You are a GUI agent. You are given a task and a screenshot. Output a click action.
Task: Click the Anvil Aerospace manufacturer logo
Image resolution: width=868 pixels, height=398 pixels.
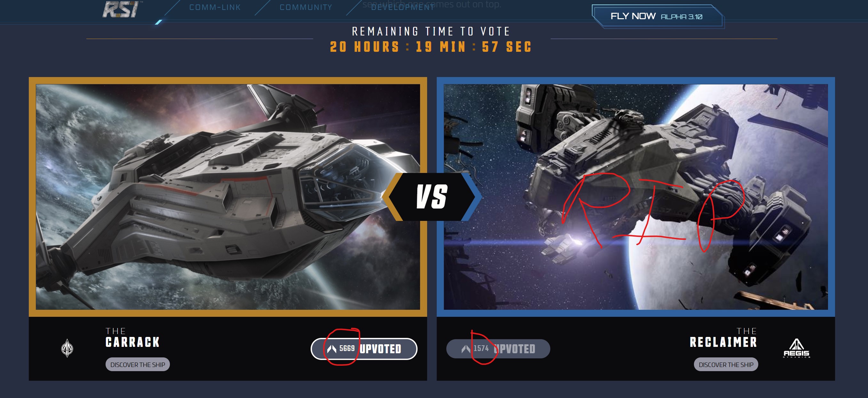pos(68,348)
